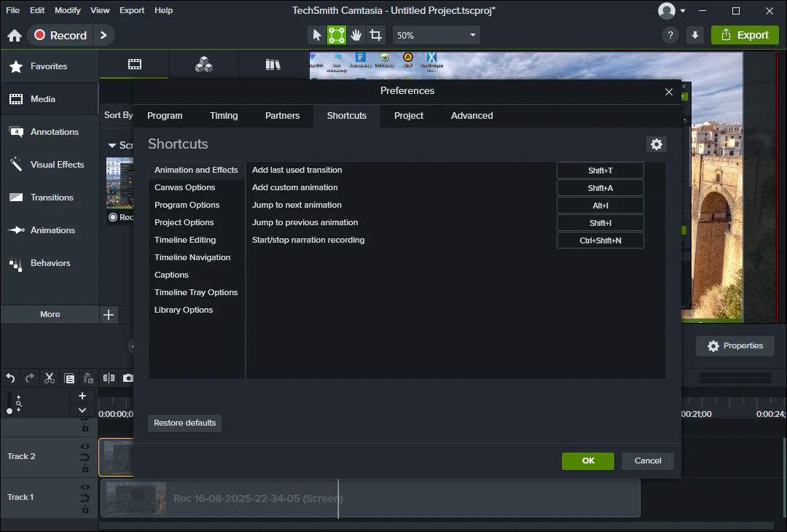
Task: Toggle Track 2 visibility eye icon
Action: click(85, 447)
